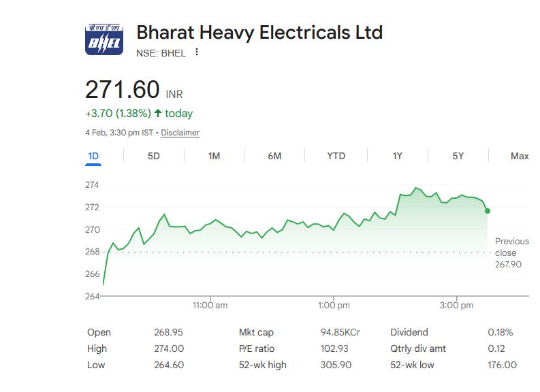540x392 pixels.
Task: Show the 6M price chart
Action: pos(274,156)
